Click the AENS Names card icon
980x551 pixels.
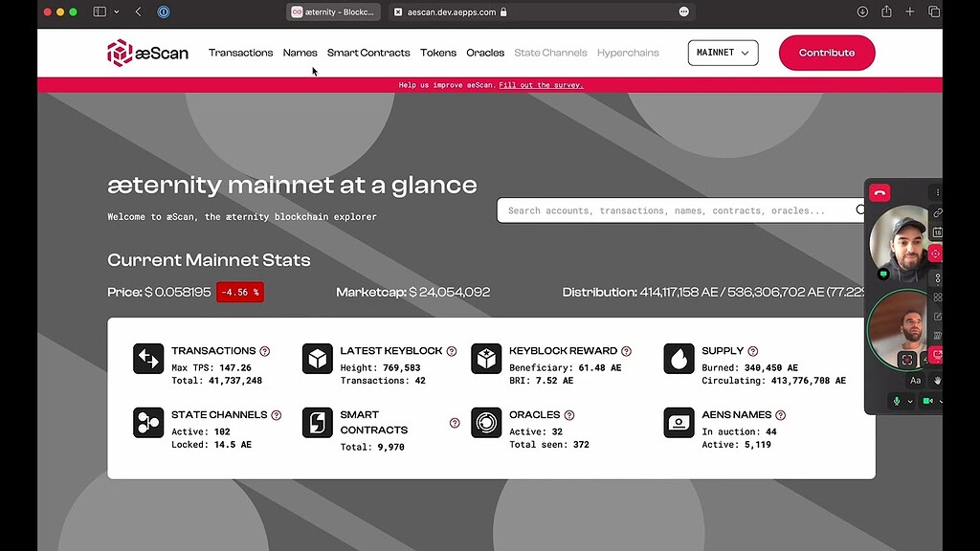679,422
